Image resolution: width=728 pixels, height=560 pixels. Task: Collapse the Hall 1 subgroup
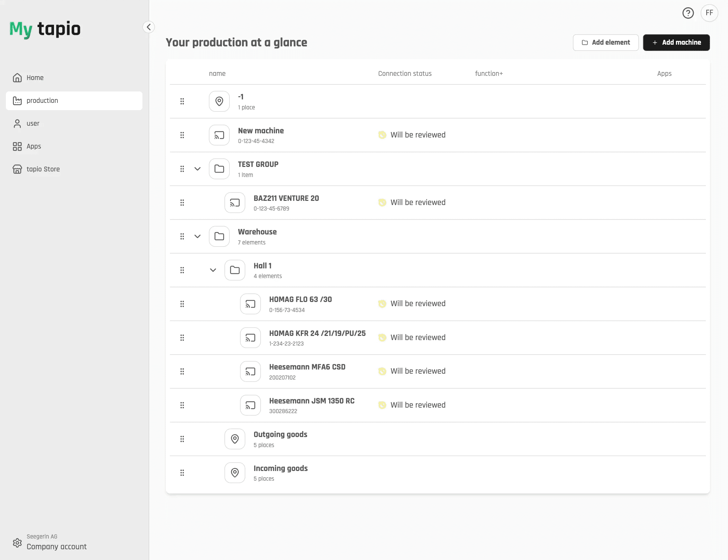213,270
